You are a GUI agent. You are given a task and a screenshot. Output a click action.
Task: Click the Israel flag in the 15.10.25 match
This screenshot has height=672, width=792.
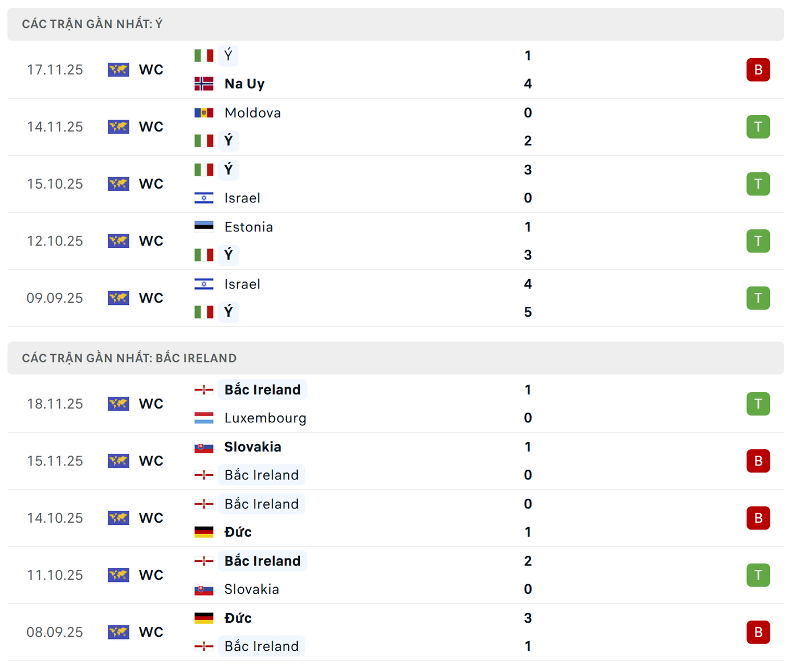click(203, 198)
